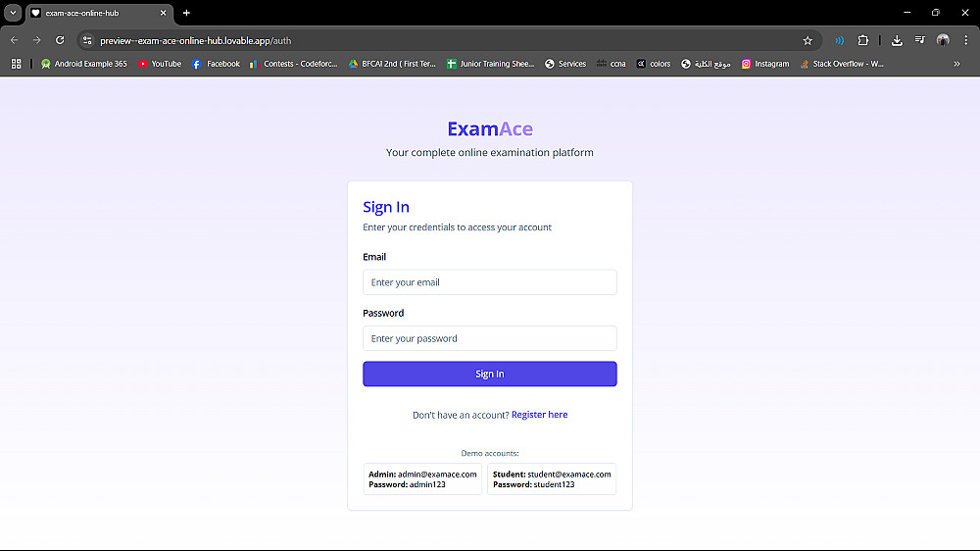Reload the page with the refresh icon
The width and height of the screenshot is (980, 551).
60,40
